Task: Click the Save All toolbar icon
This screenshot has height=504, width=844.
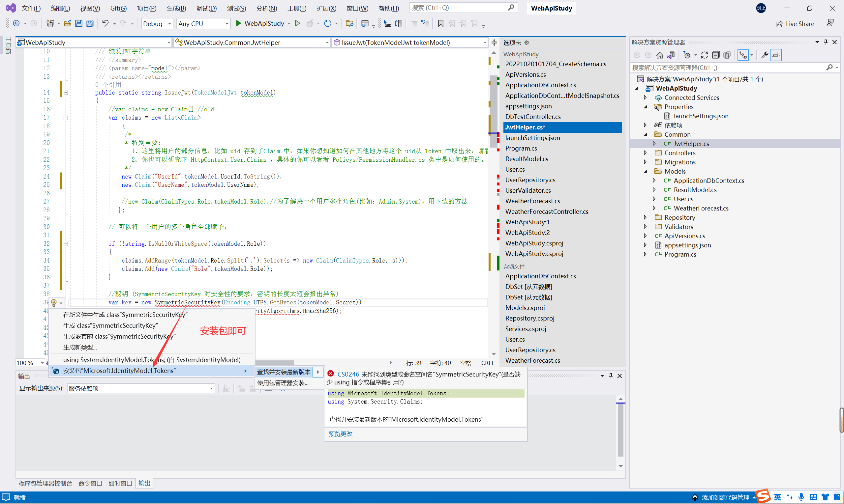Action: coord(90,23)
